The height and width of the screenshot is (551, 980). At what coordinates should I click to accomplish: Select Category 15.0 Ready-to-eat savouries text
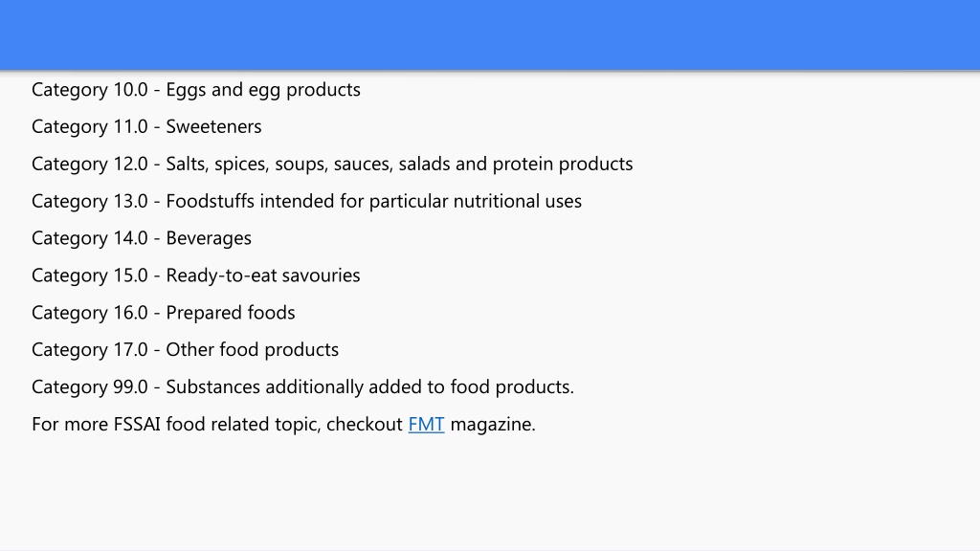[x=196, y=275]
